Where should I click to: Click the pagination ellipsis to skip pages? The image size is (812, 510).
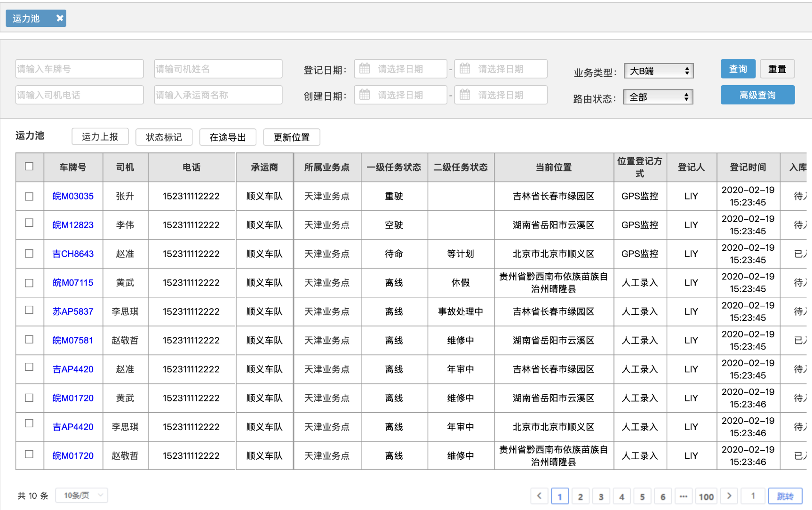tap(684, 496)
